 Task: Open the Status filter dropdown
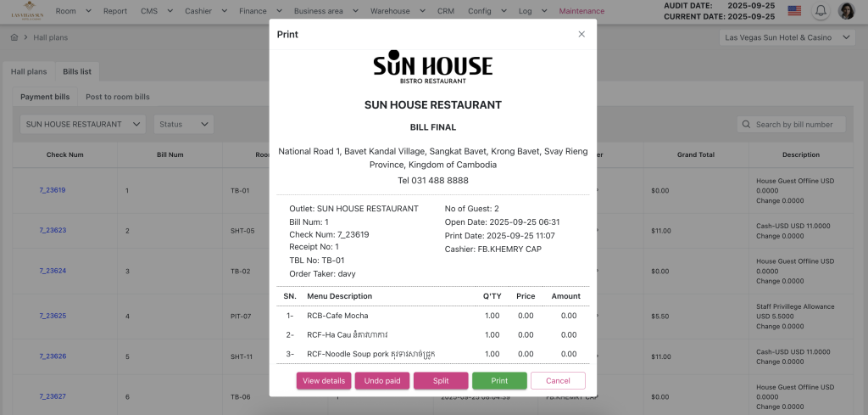183,125
